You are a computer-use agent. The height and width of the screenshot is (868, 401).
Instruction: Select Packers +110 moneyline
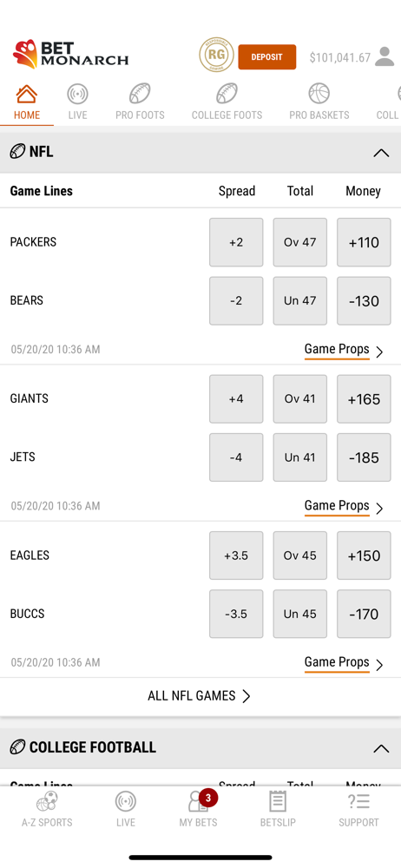point(364,242)
